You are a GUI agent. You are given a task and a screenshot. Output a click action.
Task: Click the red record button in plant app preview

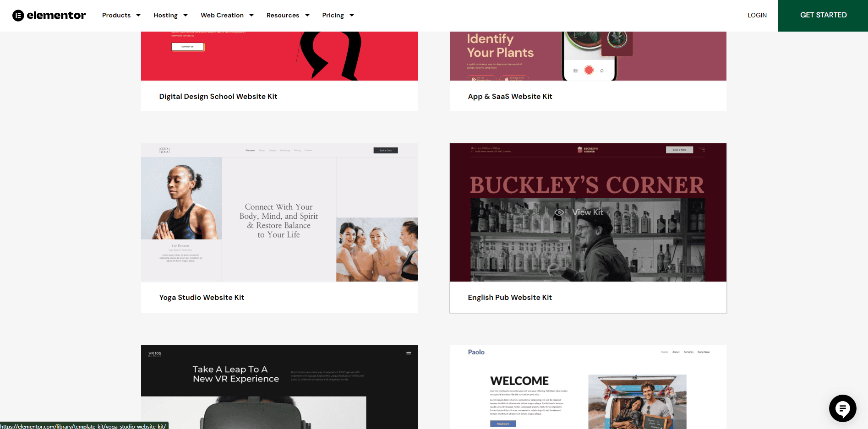(x=589, y=70)
